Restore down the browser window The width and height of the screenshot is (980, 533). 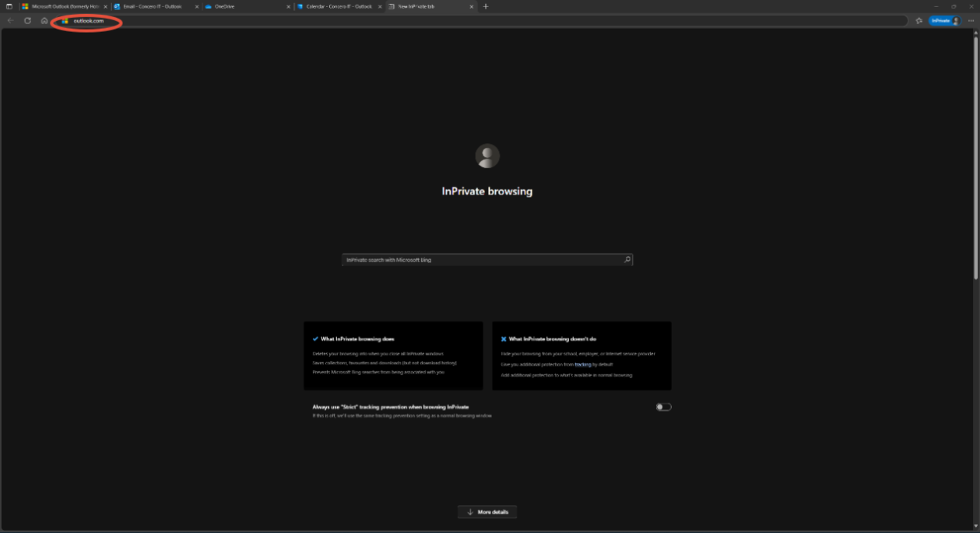pos(954,6)
